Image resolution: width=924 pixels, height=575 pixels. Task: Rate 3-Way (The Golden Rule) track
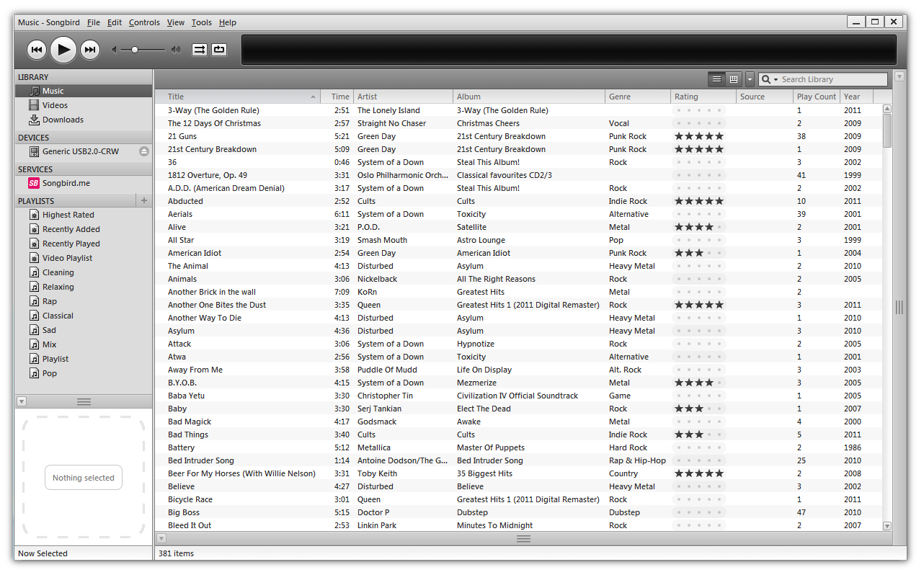click(x=698, y=110)
